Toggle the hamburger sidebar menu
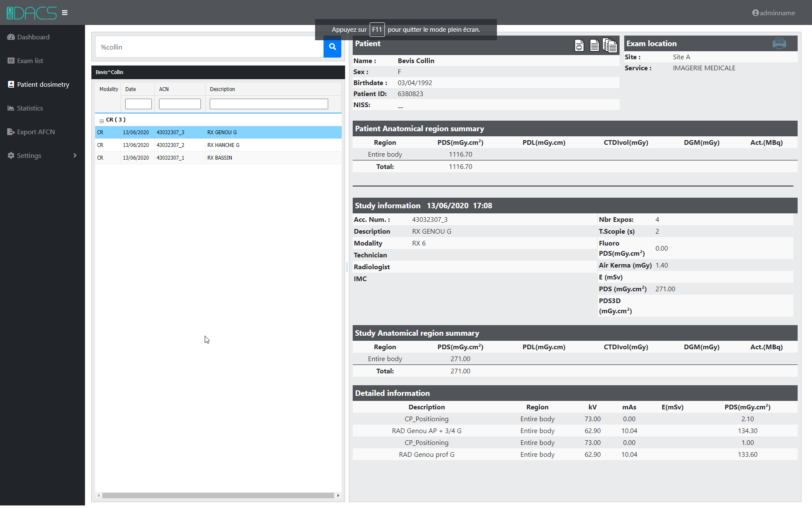 coord(65,13)
